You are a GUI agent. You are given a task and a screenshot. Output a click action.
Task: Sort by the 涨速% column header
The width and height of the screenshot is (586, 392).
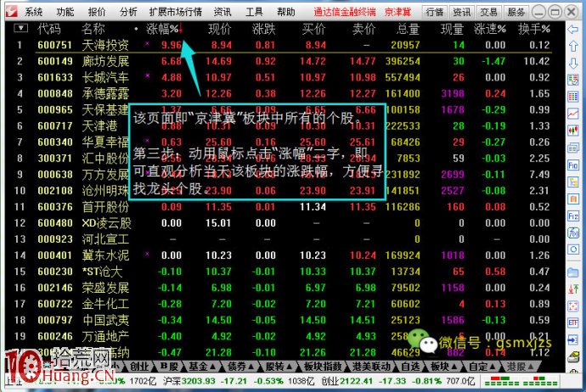tap(489, 29)
